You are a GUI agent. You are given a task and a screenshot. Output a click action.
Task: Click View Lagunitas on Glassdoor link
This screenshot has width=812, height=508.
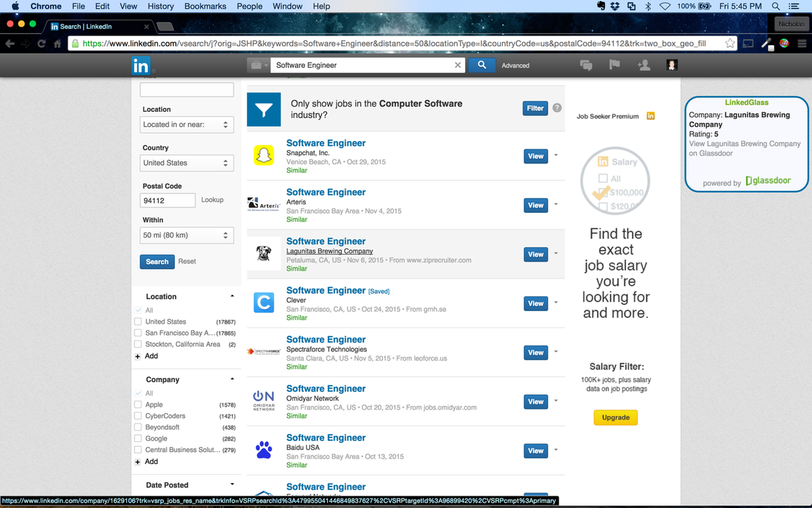tap(745, 149)
